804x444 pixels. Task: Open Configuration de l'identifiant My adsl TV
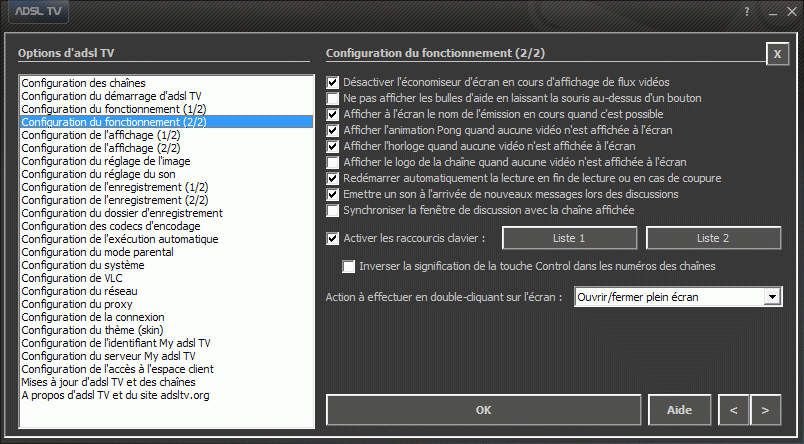(167, 343)
